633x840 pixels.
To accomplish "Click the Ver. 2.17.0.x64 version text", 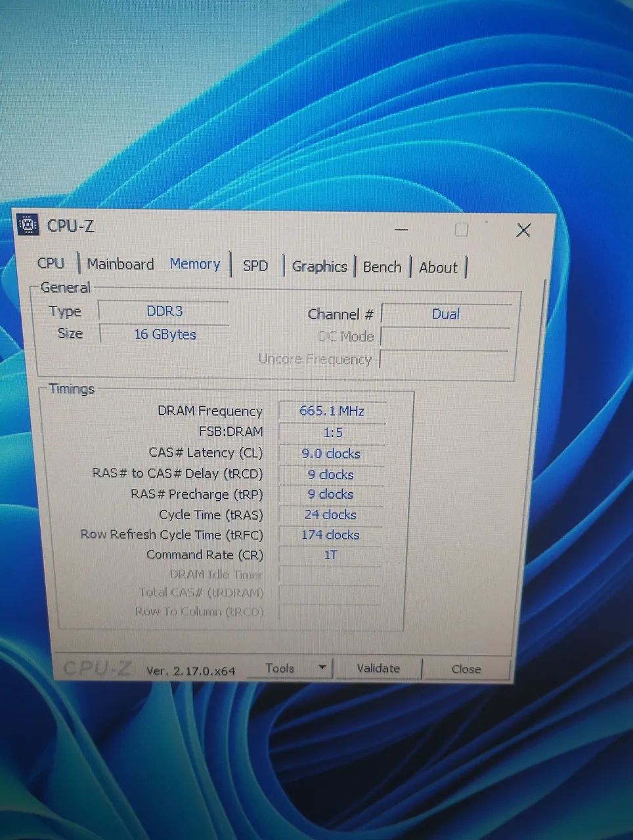I will 190,670.
